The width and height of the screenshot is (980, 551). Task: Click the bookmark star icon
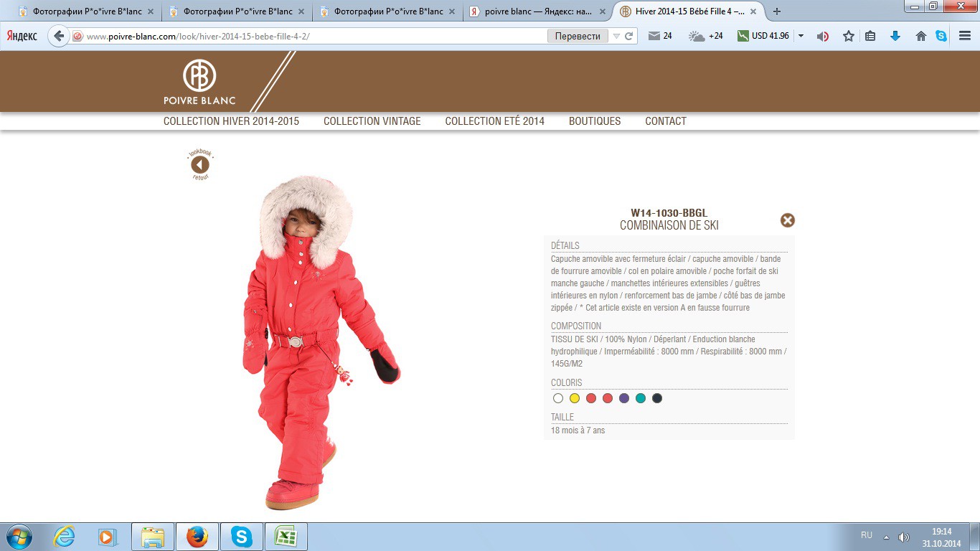pyautogui.click(x=849, y=36)
